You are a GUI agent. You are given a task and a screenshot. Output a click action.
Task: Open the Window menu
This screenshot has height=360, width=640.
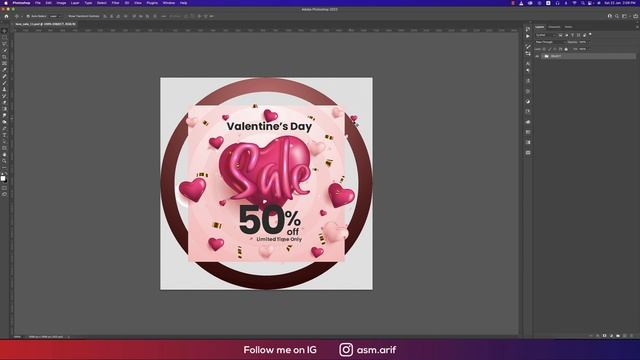[169, 3]
